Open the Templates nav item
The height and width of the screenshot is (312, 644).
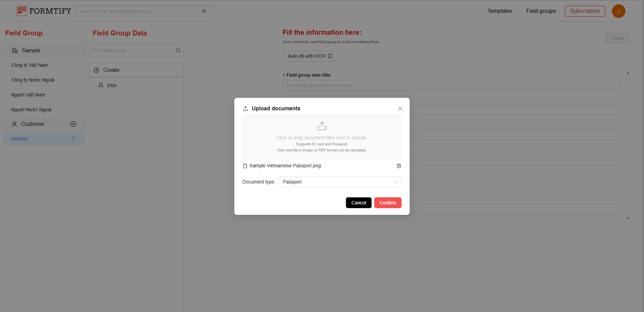coord(499,11)
